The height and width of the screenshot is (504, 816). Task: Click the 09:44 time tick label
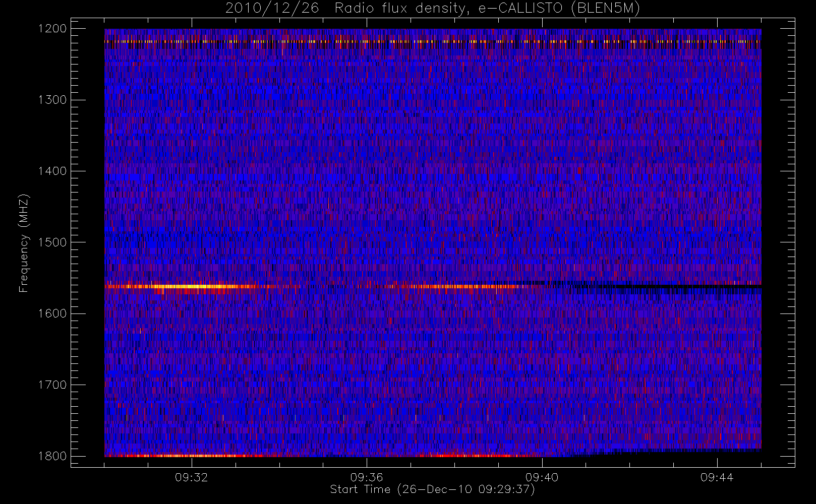(717, 477)
